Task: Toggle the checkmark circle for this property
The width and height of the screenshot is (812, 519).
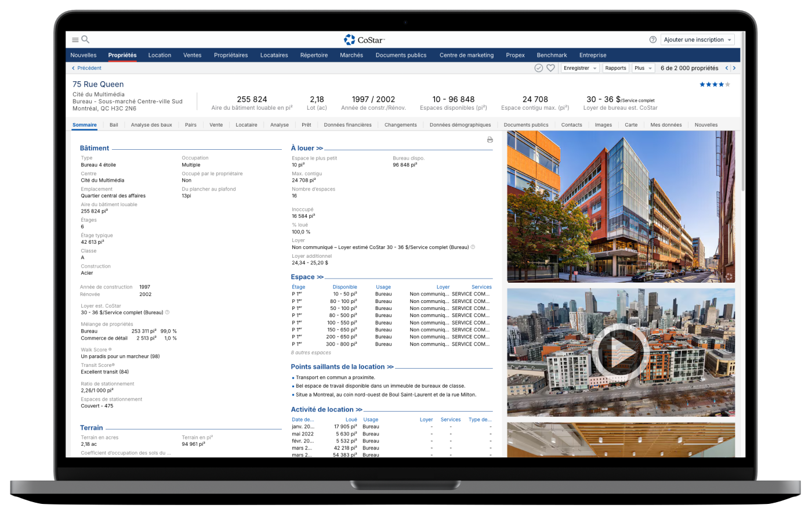Action: coord(538,68)
